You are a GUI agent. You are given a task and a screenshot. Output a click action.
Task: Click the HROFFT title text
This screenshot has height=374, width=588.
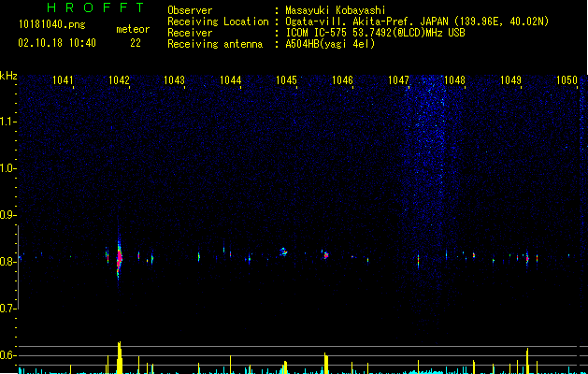coord(95,7)
